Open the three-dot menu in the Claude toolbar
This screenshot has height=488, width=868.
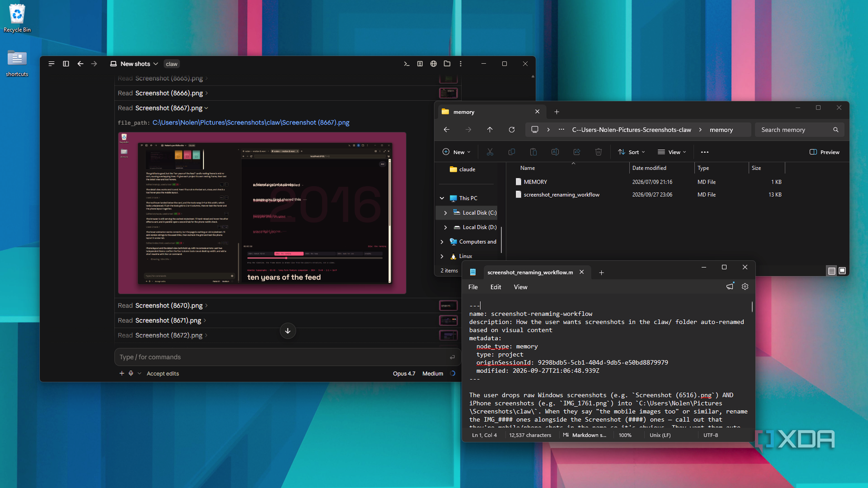pos(461,64)
